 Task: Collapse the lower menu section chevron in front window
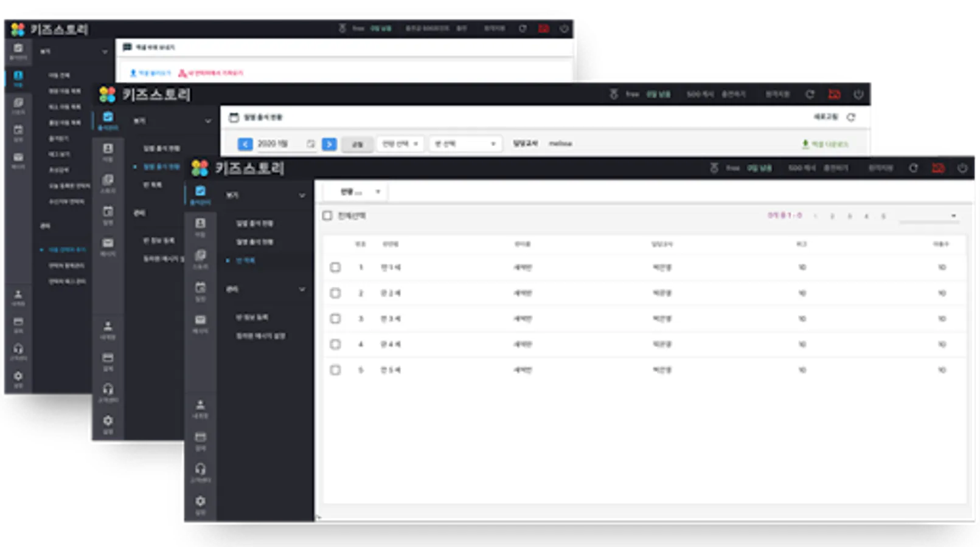click(302, 289)
